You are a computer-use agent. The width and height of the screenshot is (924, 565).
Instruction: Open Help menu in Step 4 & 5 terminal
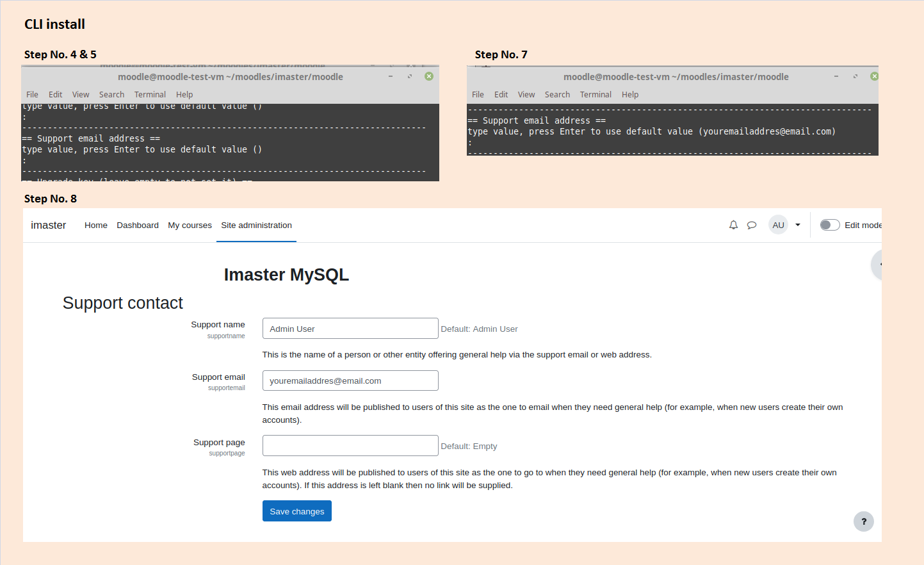[x=184, y=95]
